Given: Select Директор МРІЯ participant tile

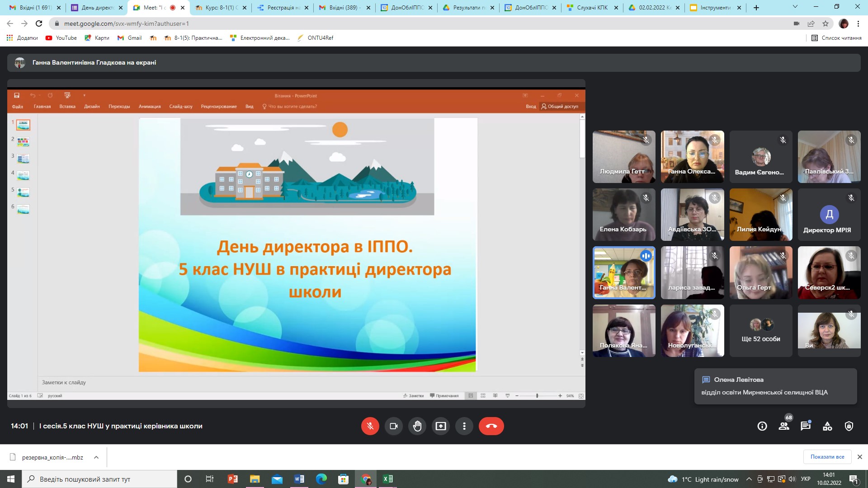Looking at the screenshot, I should [x=829, y=215].
